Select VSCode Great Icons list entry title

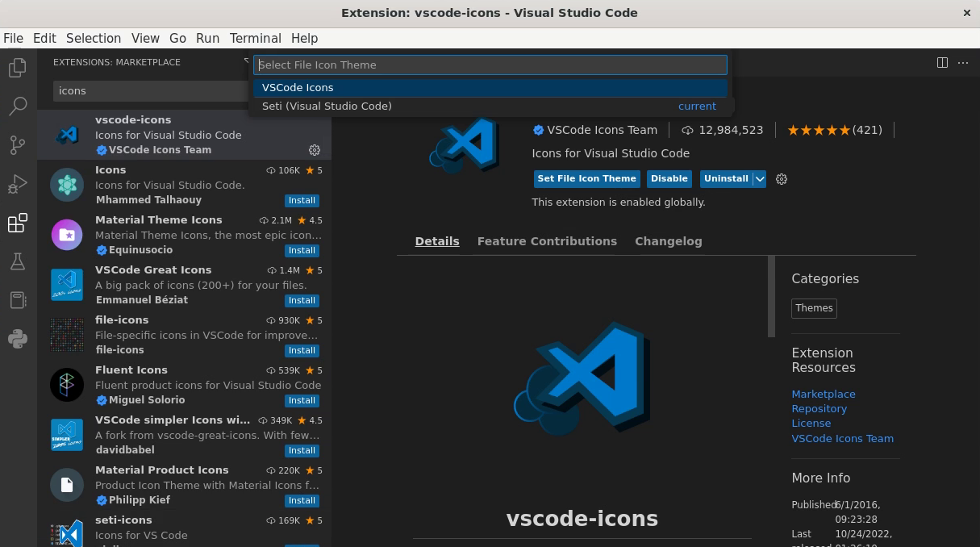coord(153,270)
